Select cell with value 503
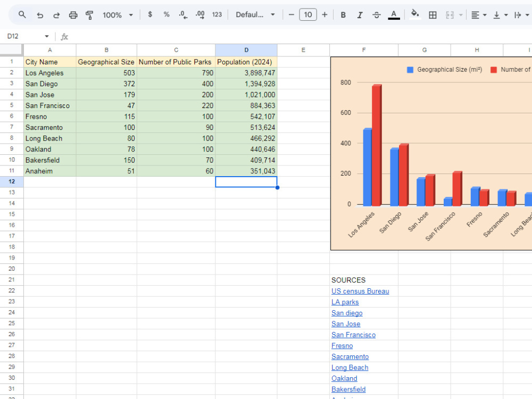 [x=106, y=73]
